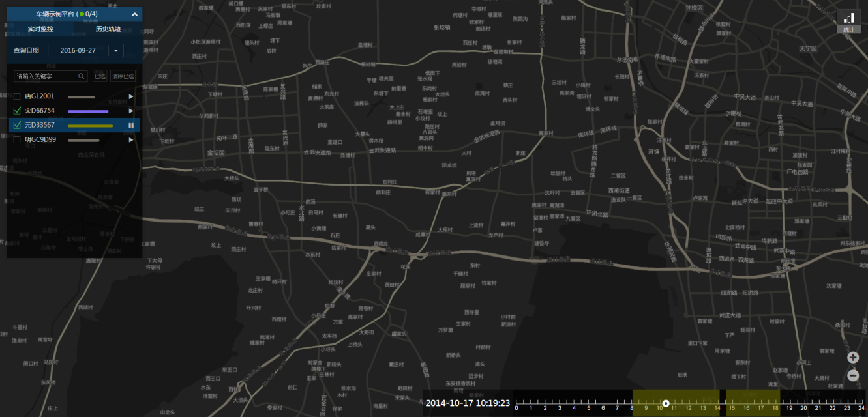Open the 统计 statistics chart icon
Screen dimensions: 868x417
click(x=848, y=21)
